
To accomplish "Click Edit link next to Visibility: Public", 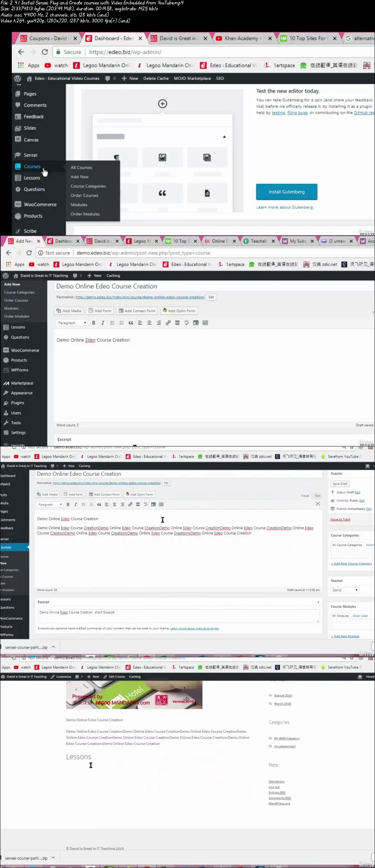I will 362,501.
